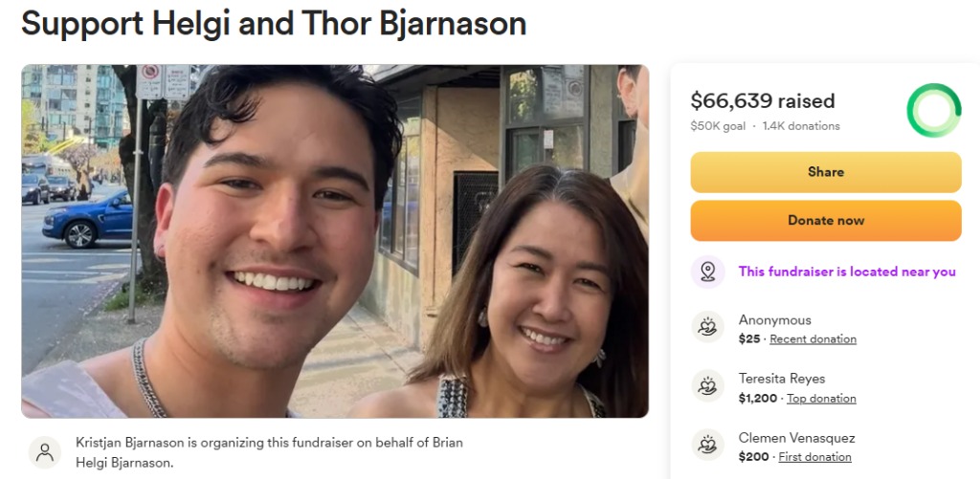Click the Donate now button
Viewport: 980px width, 479px height.
pyautogui.click(x=826, y=221)
